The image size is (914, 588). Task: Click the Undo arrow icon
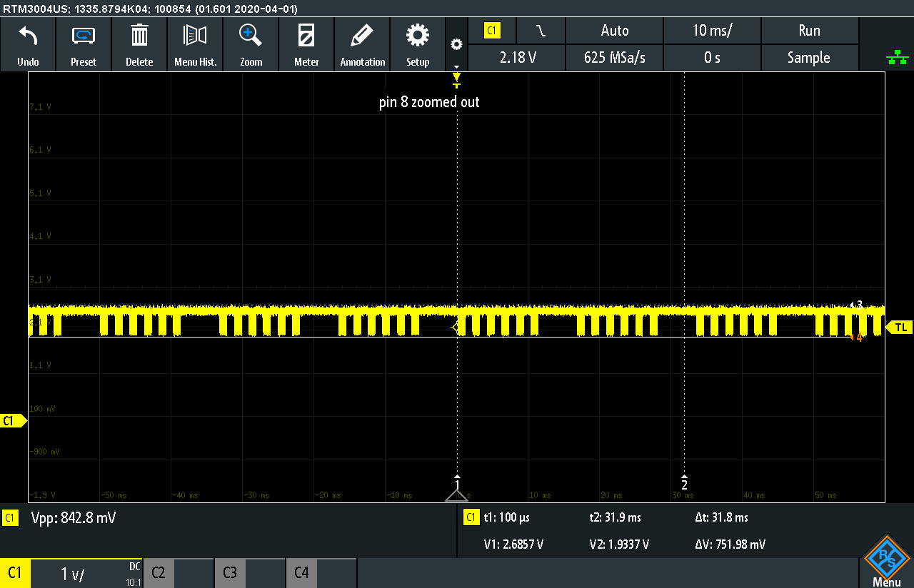[28, 35]
